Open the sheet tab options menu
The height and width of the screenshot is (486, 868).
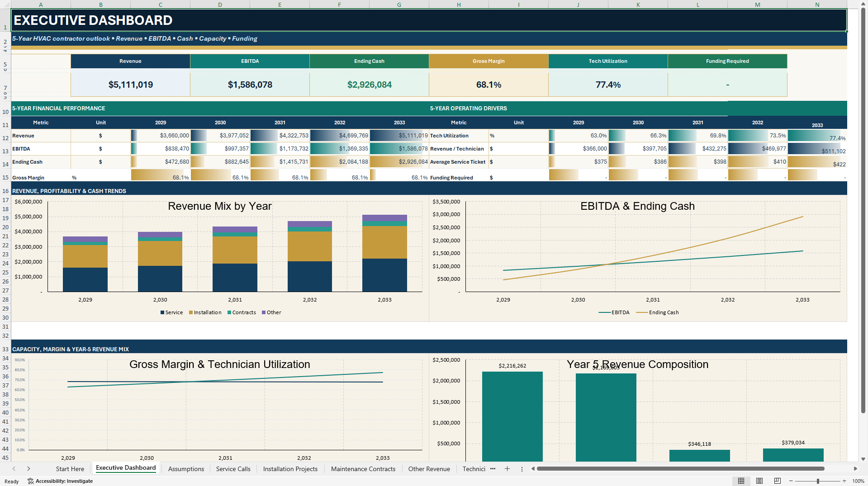pyautogui.click(x=522, y=469)
